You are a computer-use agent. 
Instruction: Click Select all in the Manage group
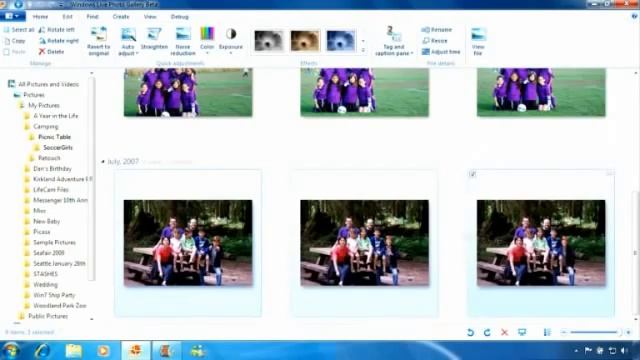(x=19, y=30)
